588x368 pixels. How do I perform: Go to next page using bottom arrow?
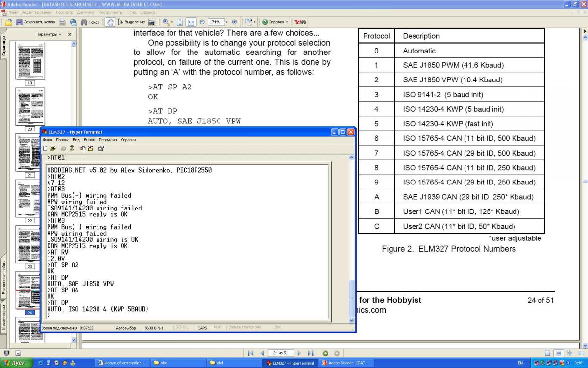click(299, 353)
